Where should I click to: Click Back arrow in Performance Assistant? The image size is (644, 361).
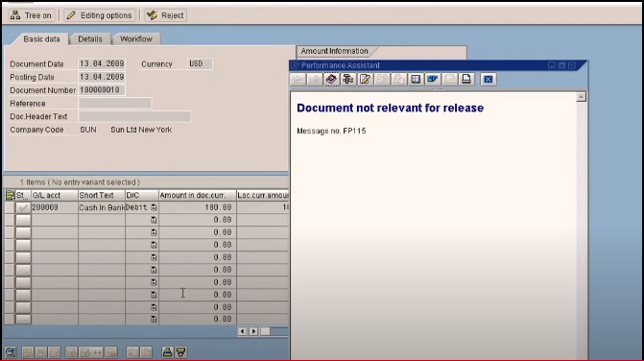pyautogui.click(x=298, y=79)
